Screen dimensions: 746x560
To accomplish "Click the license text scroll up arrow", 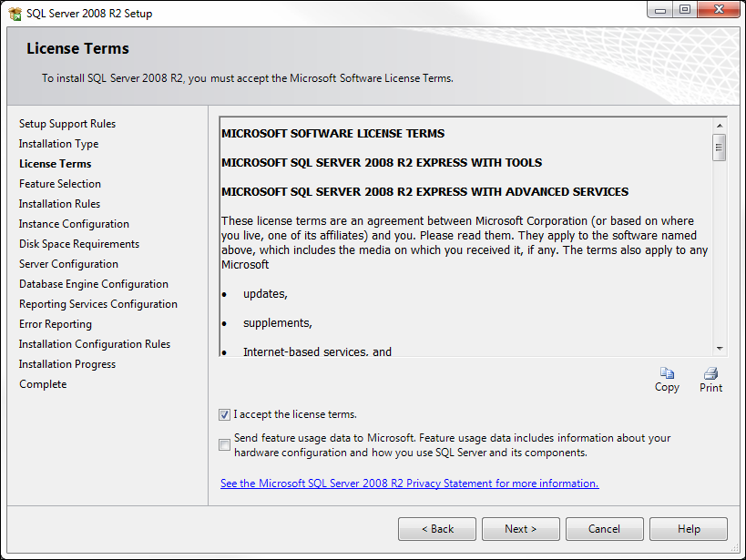I will click(720, 126).
